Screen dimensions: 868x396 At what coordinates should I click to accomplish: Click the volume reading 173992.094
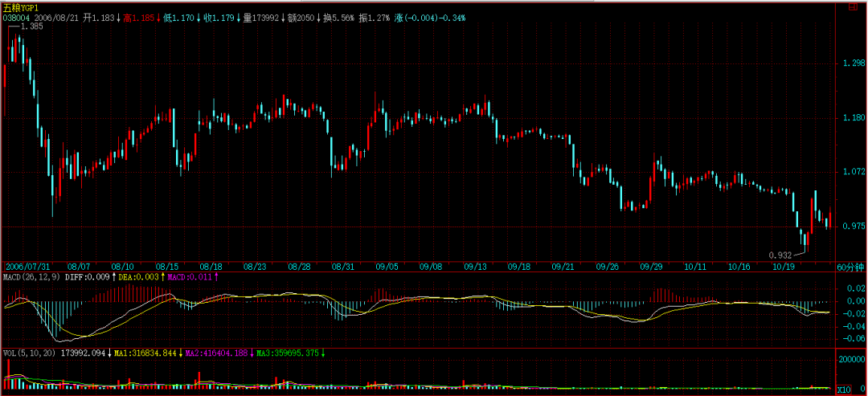pos(83,353)
